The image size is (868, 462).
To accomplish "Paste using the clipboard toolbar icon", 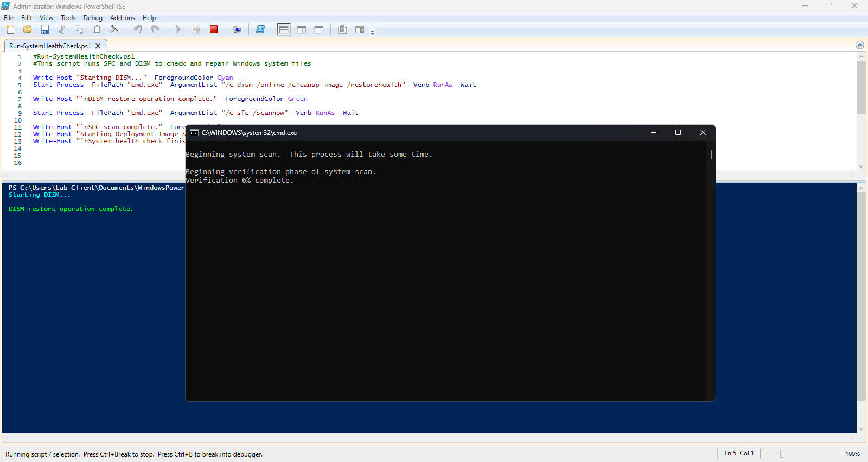I will tap(97, 29).
